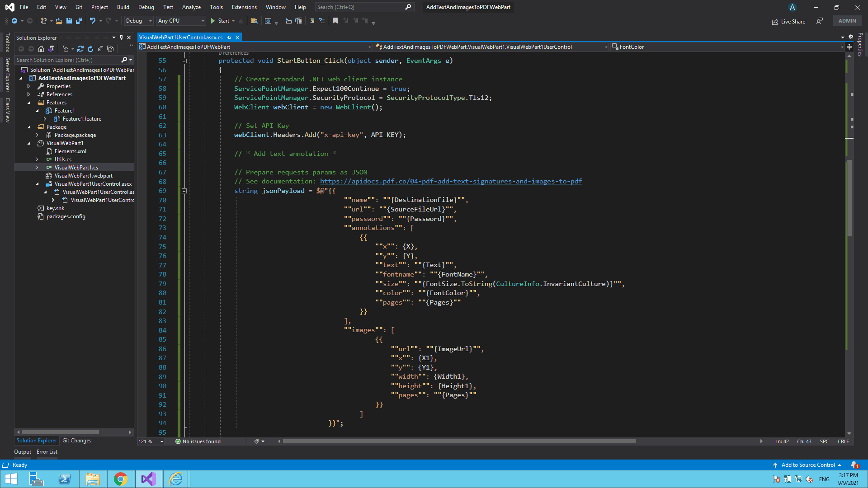
Task: Click Collapse All icon in Solution Explorer
Action: (100, 49)
